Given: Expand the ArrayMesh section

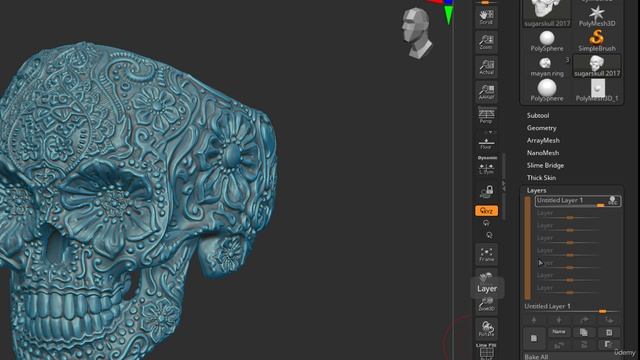Looking at the screenshot, I should click(543, 140).
